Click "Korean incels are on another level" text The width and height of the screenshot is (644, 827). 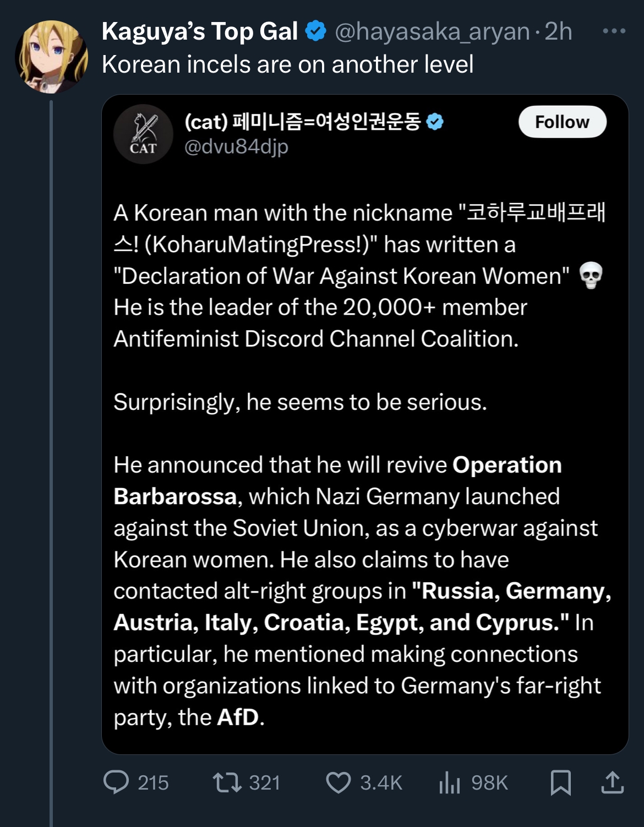[x=287, y=64]
